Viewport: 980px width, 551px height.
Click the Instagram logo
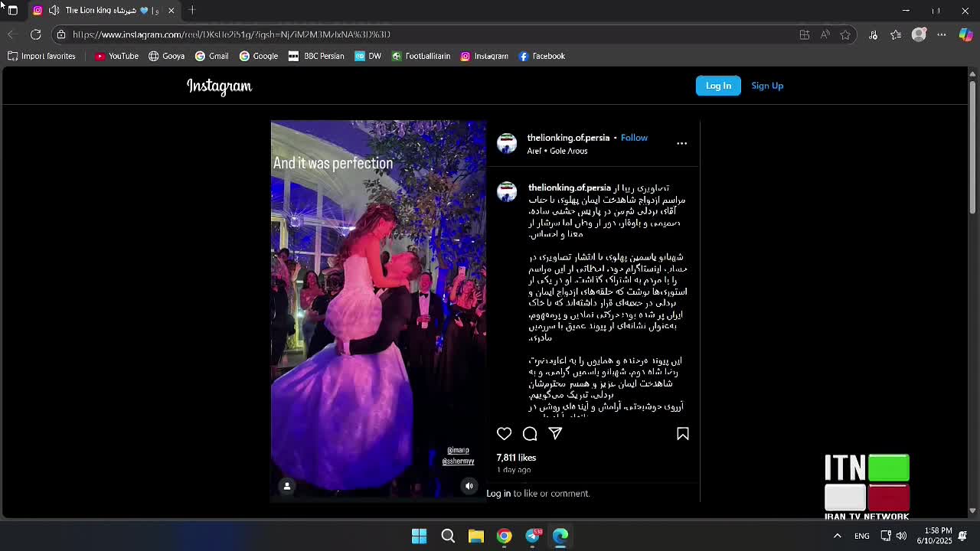(x=219, y=86)
